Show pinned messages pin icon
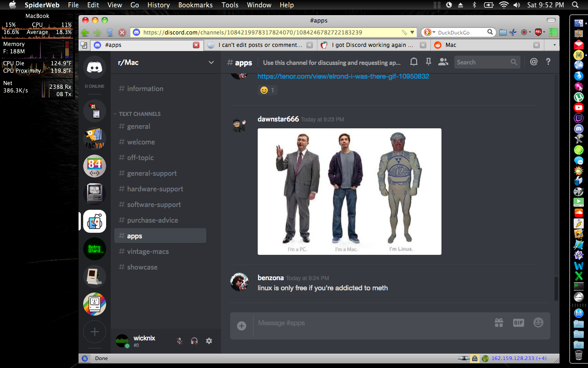588x368 pixels. click(x=429, y=62)
